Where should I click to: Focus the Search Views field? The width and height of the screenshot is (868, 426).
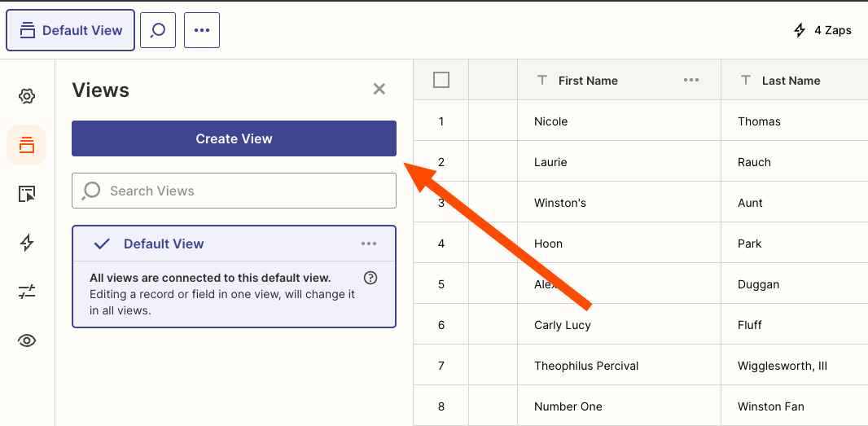pos(235,191)
